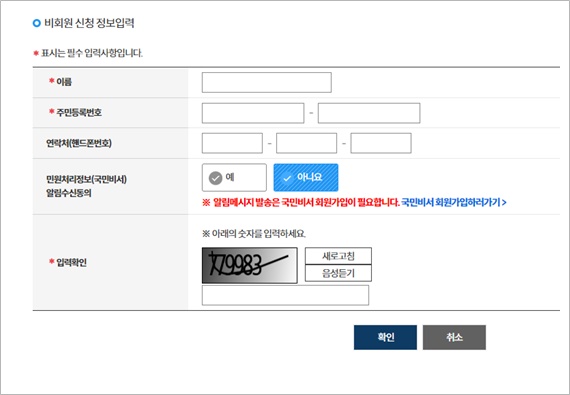Click the last 핸드폰번호 field

pyautogui.click(x=381, y=143)
